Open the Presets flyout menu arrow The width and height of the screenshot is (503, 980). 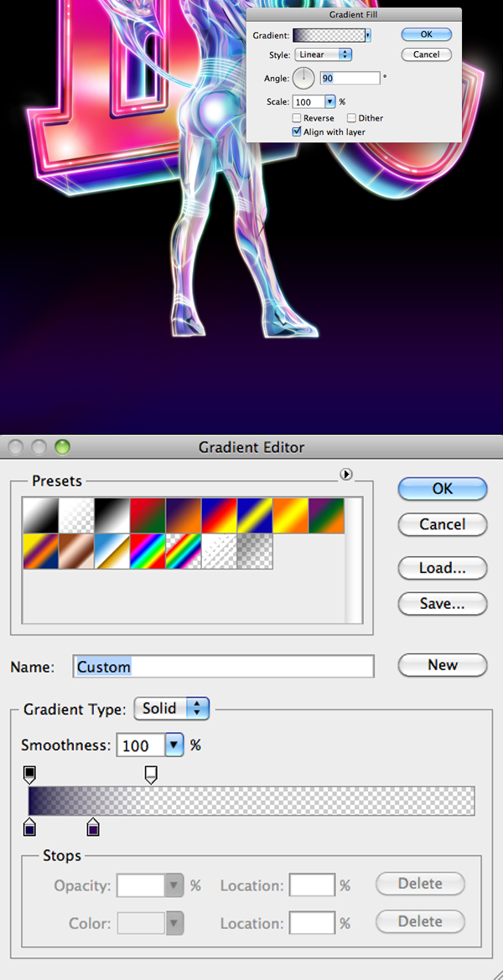346,475
